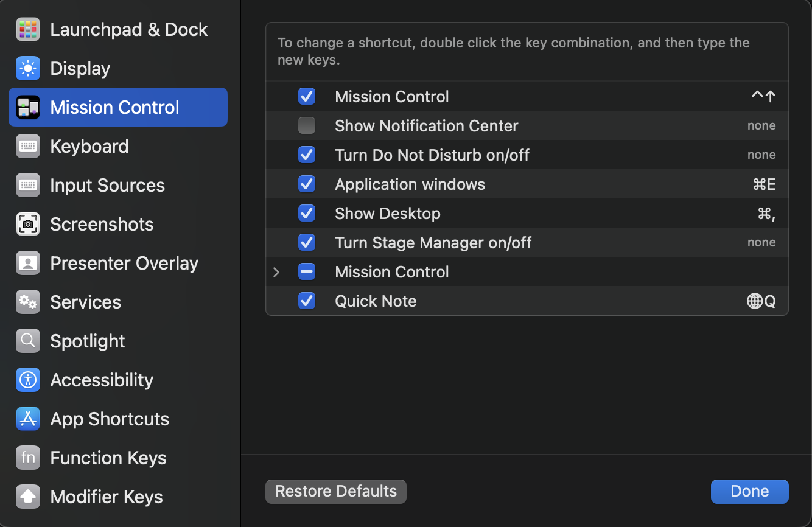
Task: Uncheck Turn Stage Manager on/off
Action: 307,242
